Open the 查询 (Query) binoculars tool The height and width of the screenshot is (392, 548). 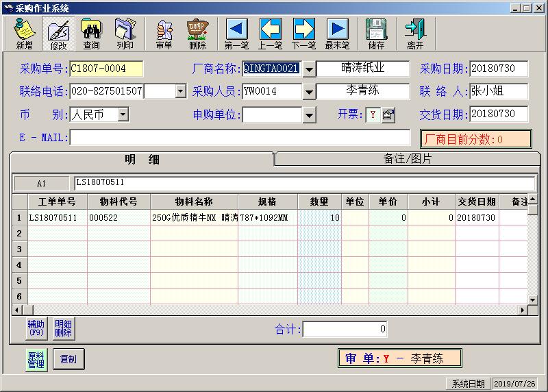92,34
